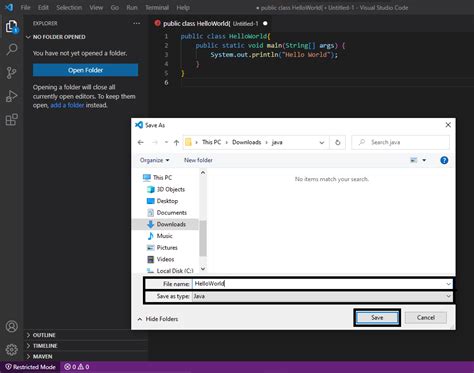Click line 3 System.out.println code
The height and width of the screenshot is (373, 474).
(274, 55)
